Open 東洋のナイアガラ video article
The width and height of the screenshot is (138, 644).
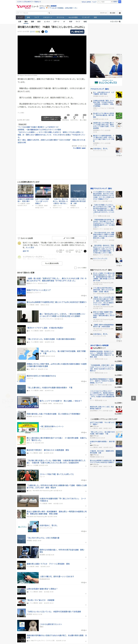[45, 328]
